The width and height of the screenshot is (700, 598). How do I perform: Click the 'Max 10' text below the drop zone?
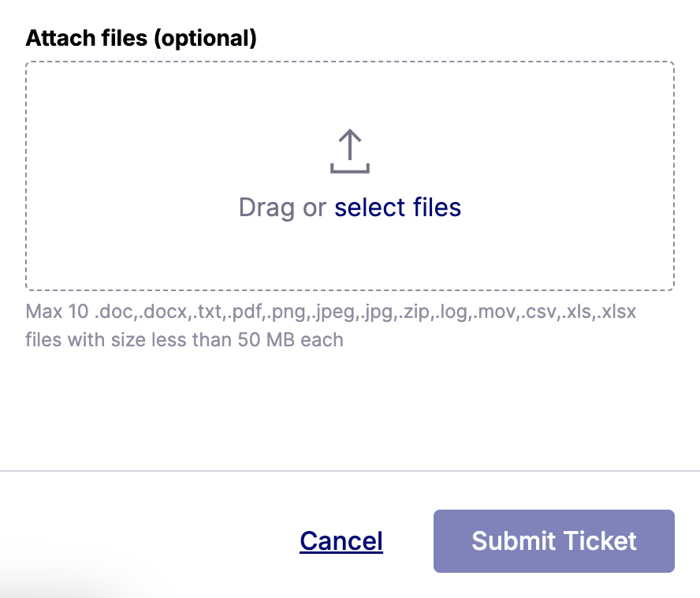tap(57, 312)
